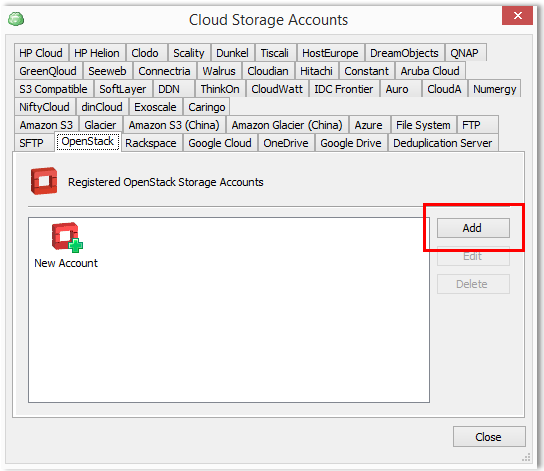Close the Cloud Storage Accounts window

click(x=517, y=16)
